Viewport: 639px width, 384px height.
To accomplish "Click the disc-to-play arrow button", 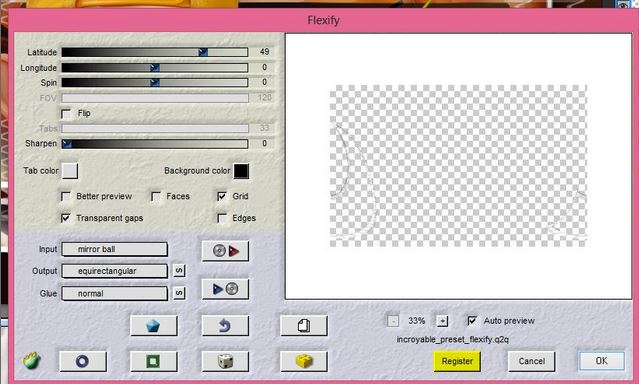I will (225, 251).
